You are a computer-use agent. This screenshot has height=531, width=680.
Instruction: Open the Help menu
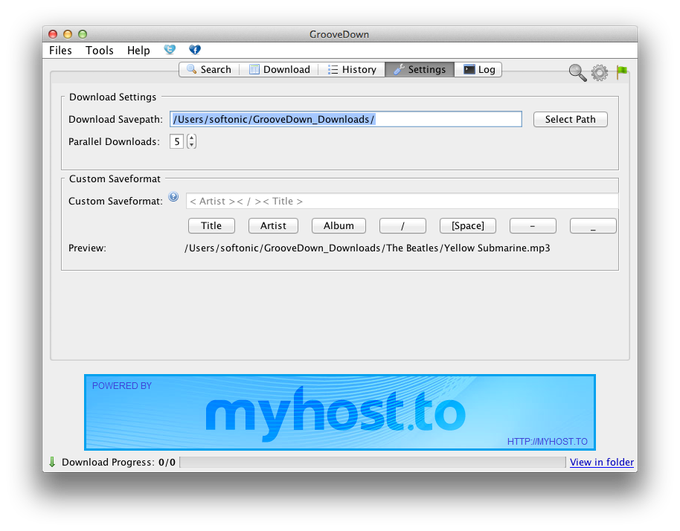pyautogui.click(x=138, y=50)
